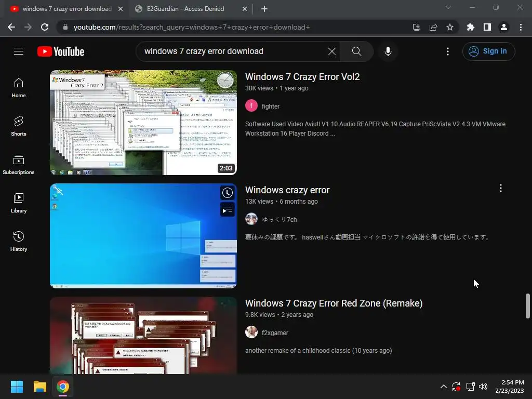Open Subscriptions in the sidebar
The height and width of the screenshot is (399, 532).
coord(19,165)
